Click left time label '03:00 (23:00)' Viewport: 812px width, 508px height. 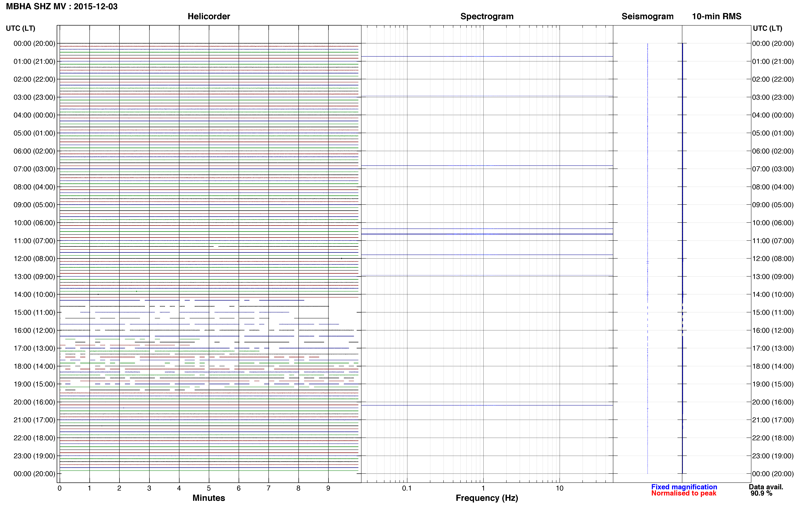(x=35, y=97)
